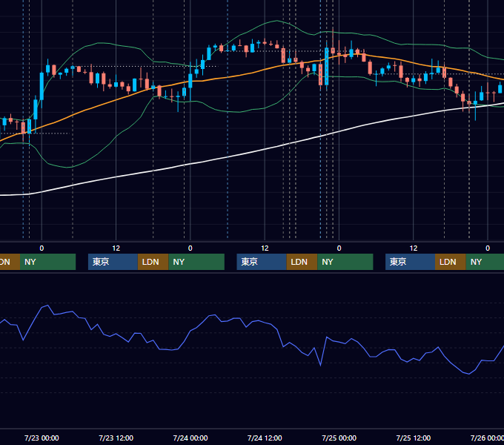
Task: Click the 東京 session block on 7/23
Action: (x=113, y=262)
